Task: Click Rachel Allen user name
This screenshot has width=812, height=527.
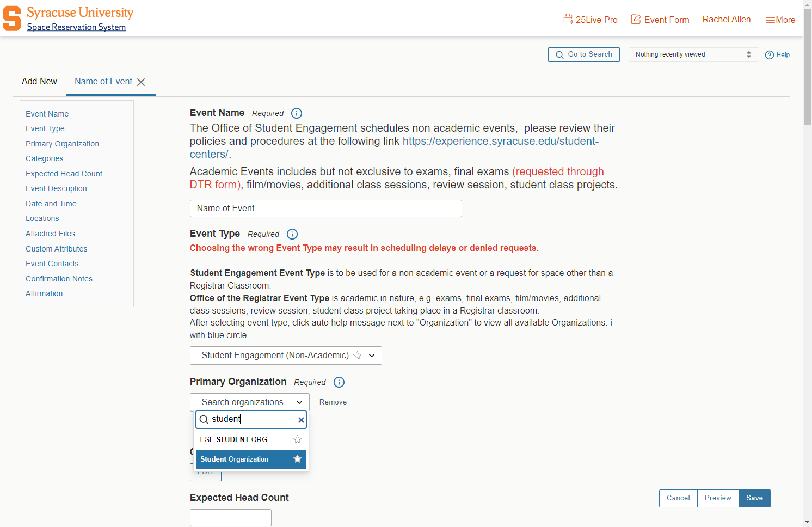Action: coord(726,20)
